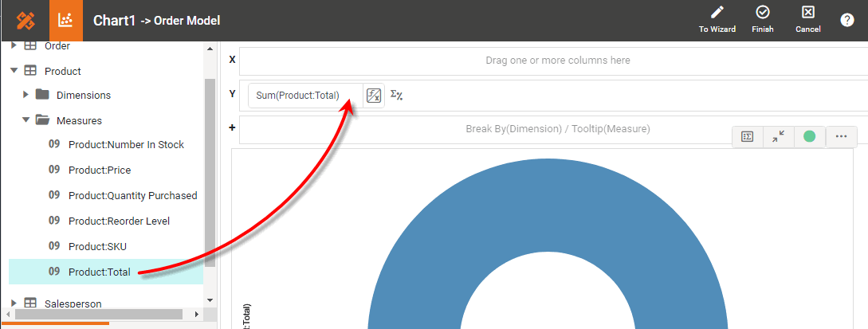
Task: Expand the Salesperson table node
Action: click(14, 304)
